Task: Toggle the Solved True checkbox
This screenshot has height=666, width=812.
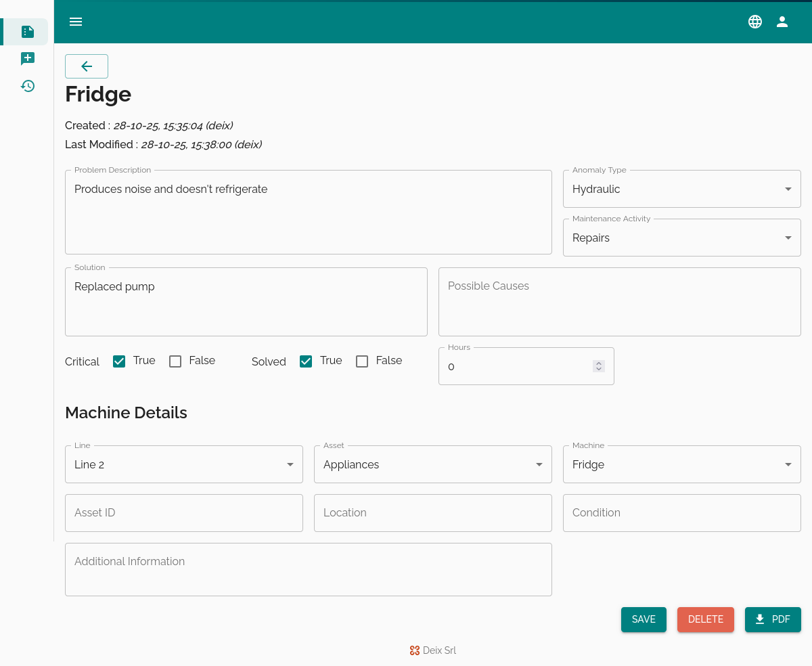Action: point(306,361)
